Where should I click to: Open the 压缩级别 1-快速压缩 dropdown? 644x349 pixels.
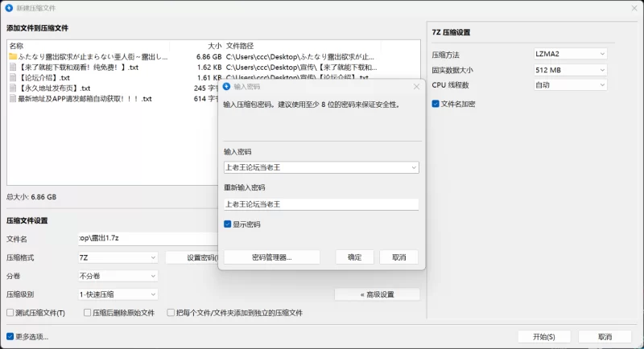(x=118, y=294)
